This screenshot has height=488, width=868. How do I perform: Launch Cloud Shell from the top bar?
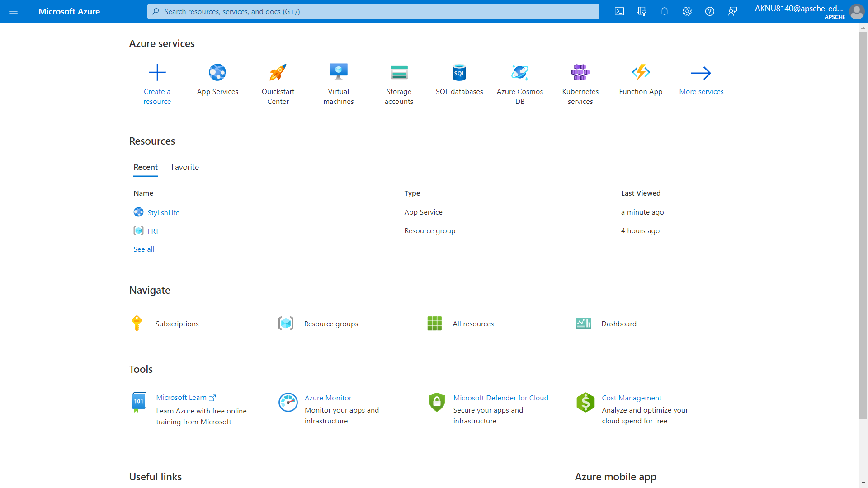click(x=619, y=11)
